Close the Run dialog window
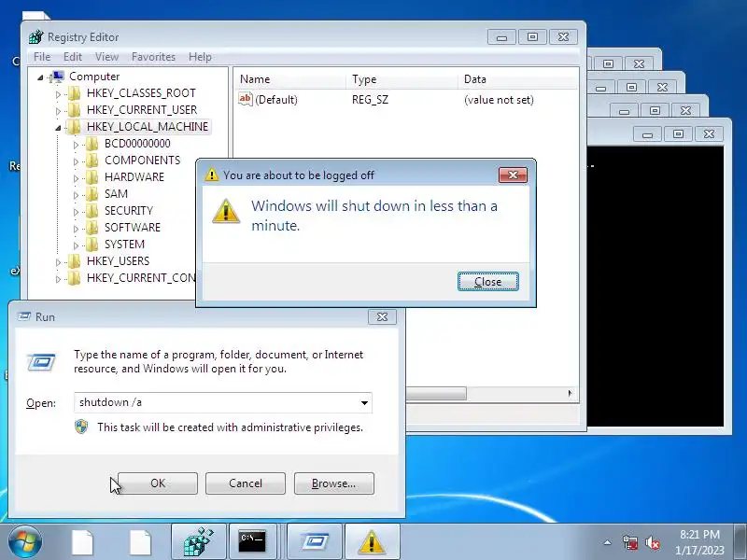The height and width of the screenshot is (560, 747). click(x=382, y=316)
